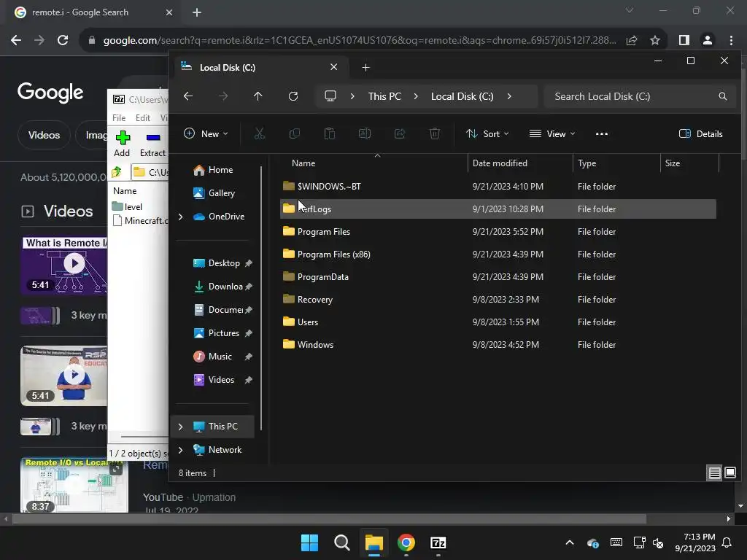The height and width of the screenshot is (560, 747).
Task: Click the up-folder icon in 7-Zip
Action: point(117,172)
